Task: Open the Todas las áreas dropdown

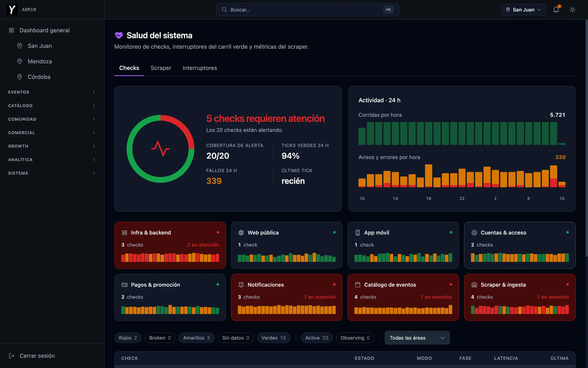Action: pos(417,338)
